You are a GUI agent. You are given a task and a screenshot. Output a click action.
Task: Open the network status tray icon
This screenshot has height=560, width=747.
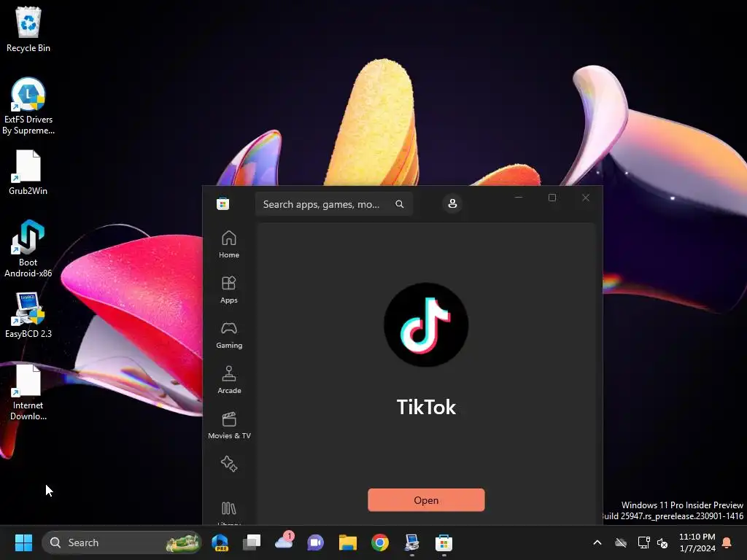tap(643, 542)
